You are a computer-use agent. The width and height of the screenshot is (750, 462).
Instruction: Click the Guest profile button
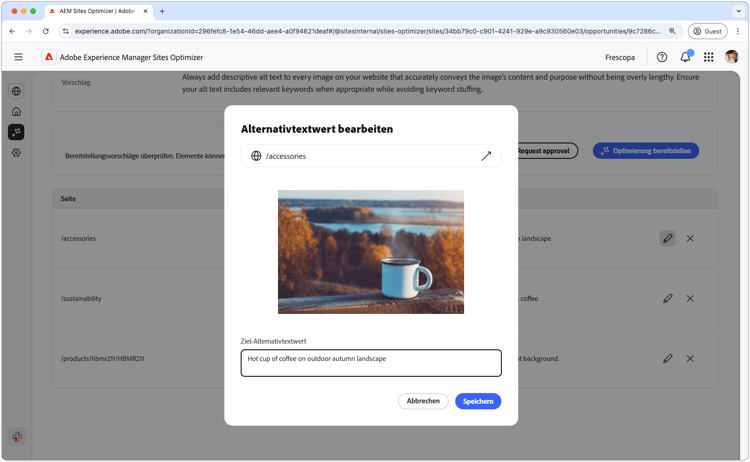pos(707,31)
